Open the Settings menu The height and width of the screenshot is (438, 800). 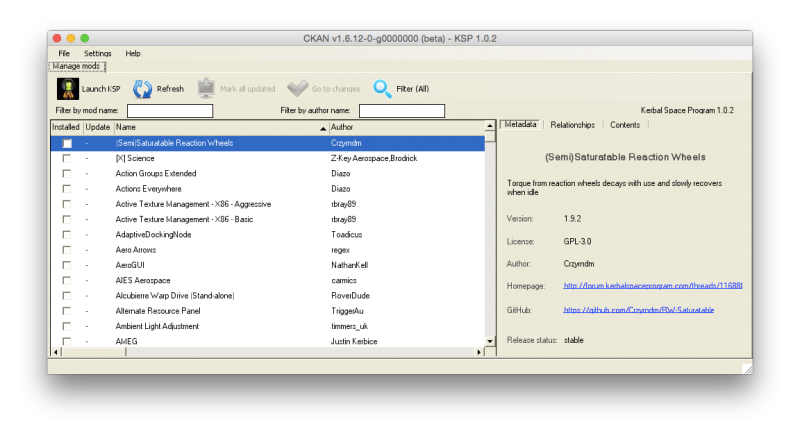[x=98, y=53]
